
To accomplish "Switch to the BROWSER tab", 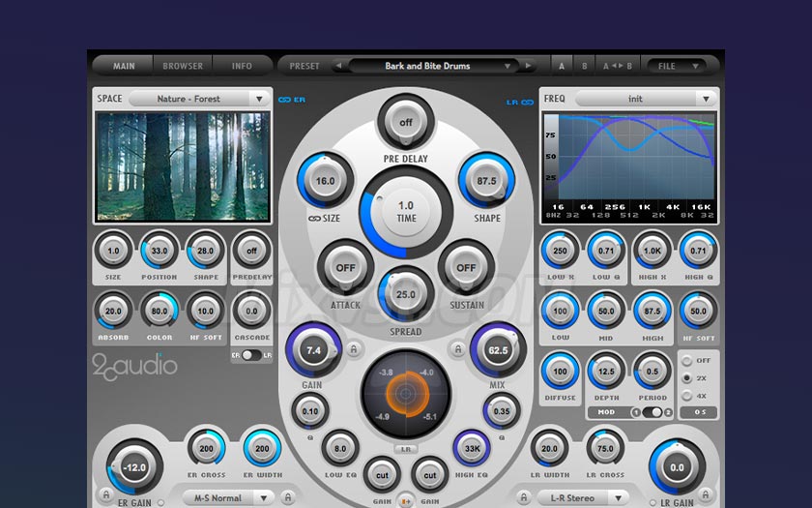I will (x=183, y=66).
